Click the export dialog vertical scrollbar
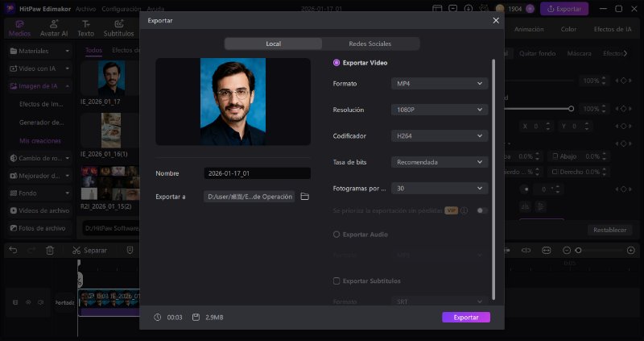The width and height of the screenshot is (644, 341). point(493,180)
